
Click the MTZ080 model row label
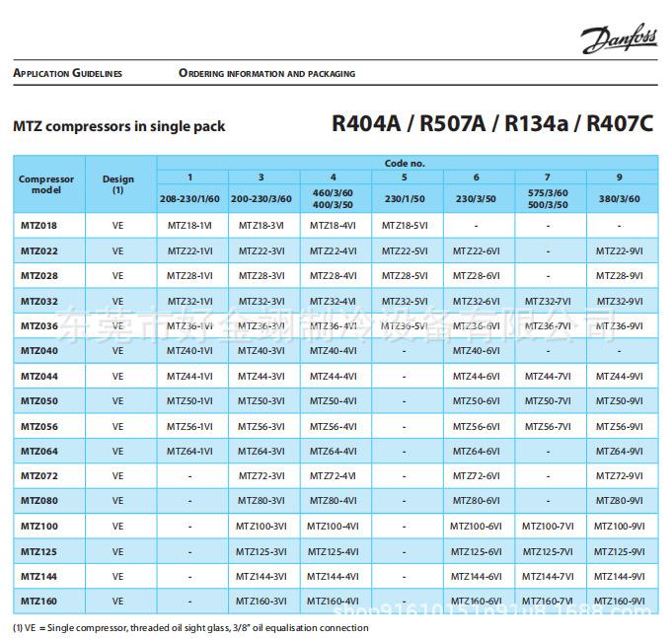(39, 501)
